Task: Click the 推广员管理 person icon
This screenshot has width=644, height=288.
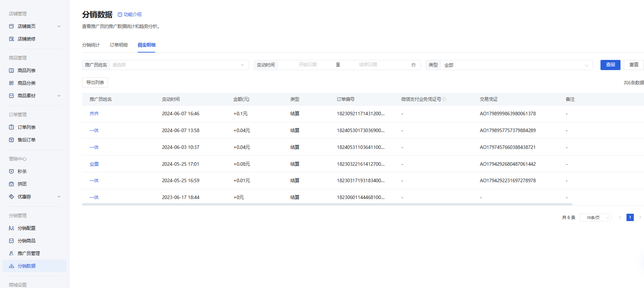Action: 12,253
